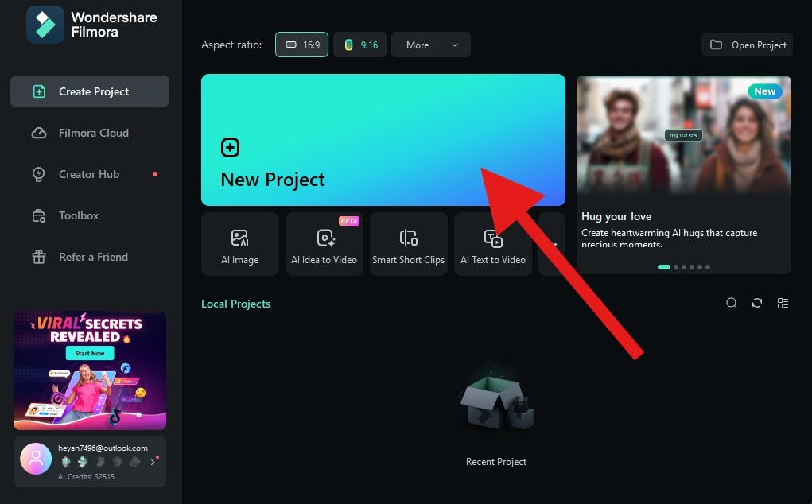812x504 pixels.
Task: Click the Refer a Friend gift icon
Action: [39, 257]
